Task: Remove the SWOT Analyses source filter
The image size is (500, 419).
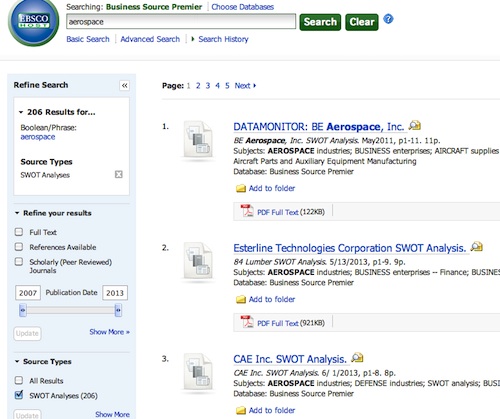Action: click(119, 174)
